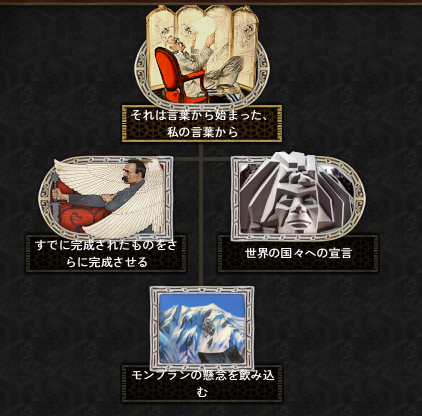Select the すでに完成されたものをさらに完成させる label

point(106,254)
